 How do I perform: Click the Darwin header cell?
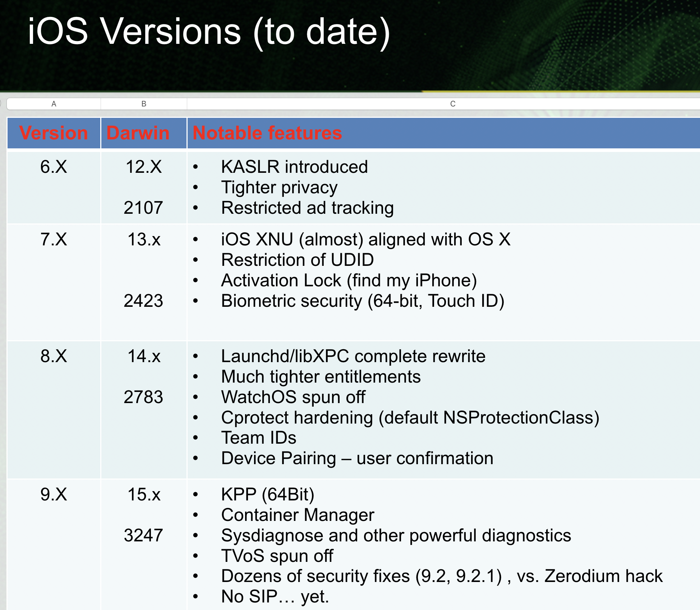click(138, 133)
